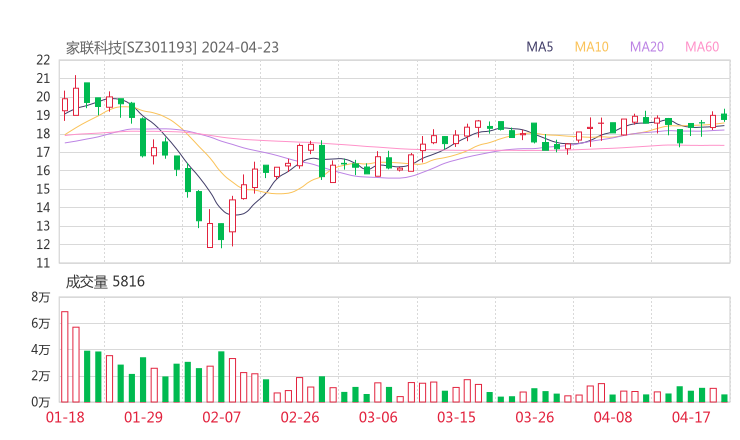Click the 04-08 date label
The height and width of the screenshot is (440, 740).
613,417
